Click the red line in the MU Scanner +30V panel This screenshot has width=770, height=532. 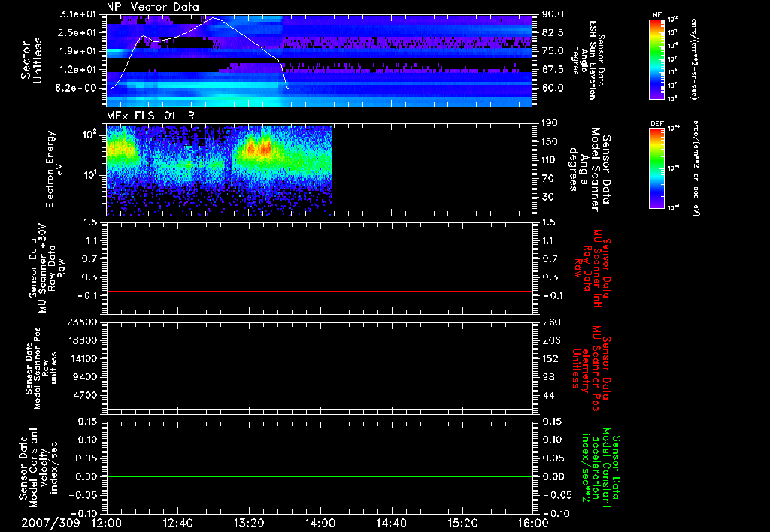[320, 291]
